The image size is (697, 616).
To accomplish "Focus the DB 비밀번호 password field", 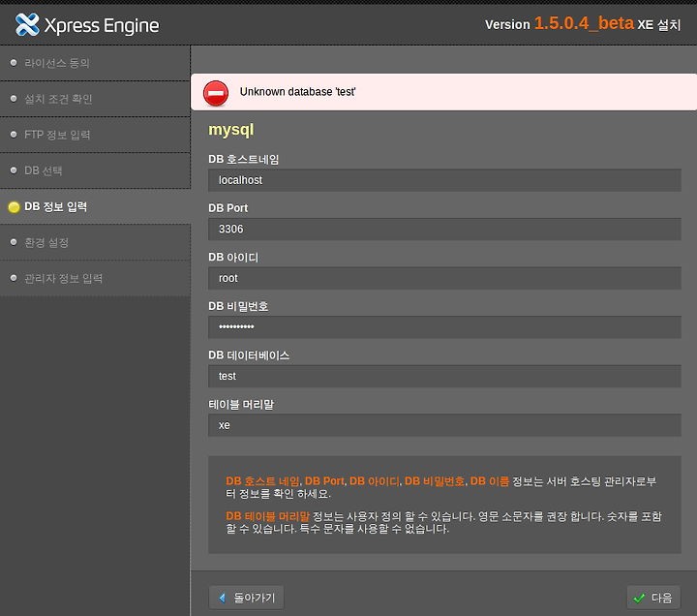I will tap(444, 327).
